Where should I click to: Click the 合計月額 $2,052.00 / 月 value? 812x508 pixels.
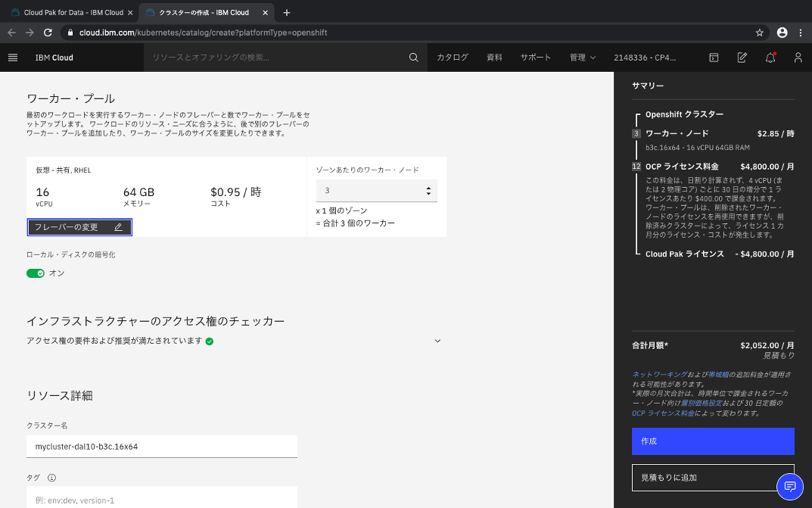[767, 345]
